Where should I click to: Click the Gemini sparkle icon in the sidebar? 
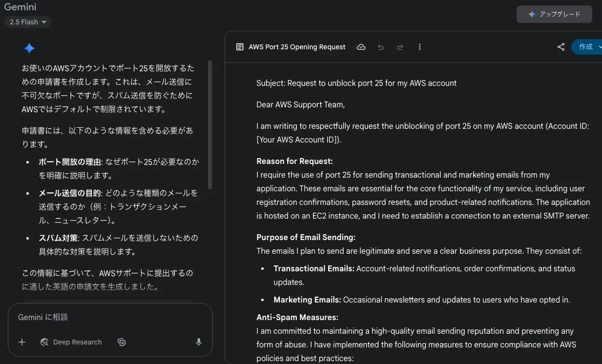(x=29, y=48)
